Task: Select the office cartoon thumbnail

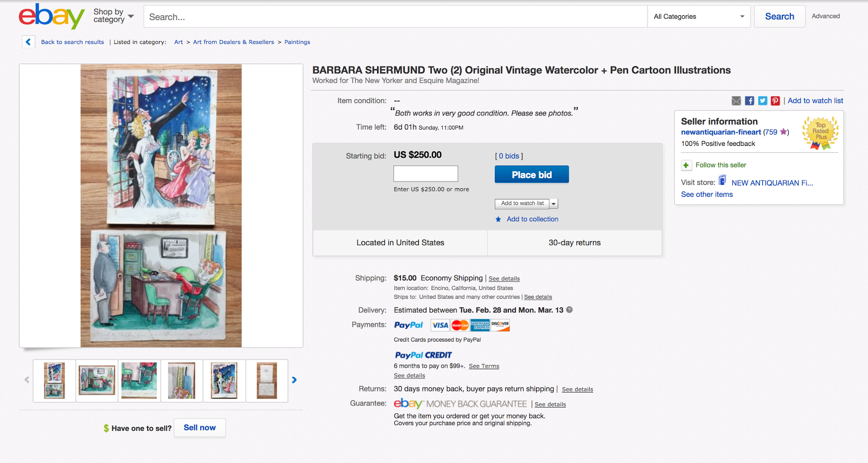Action: [97, 380]
